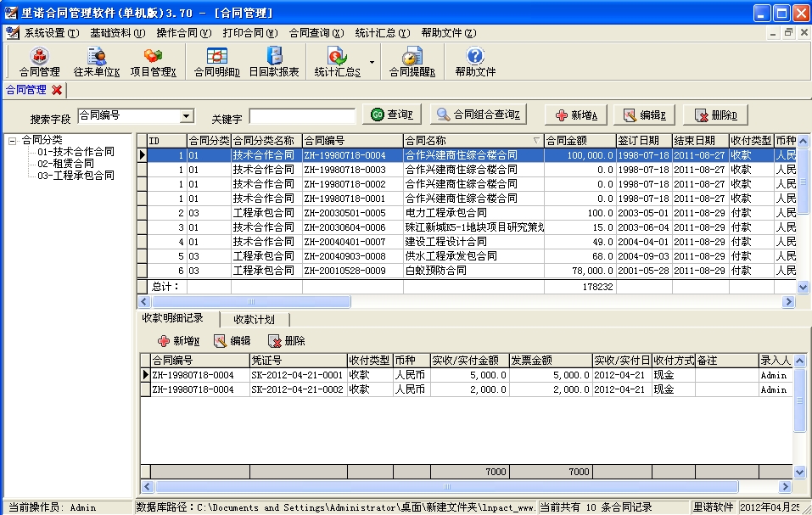Click the 日回款报表 toolbar icon
Image resolution: width=812 pixels, height=515 pixels.
273,61
